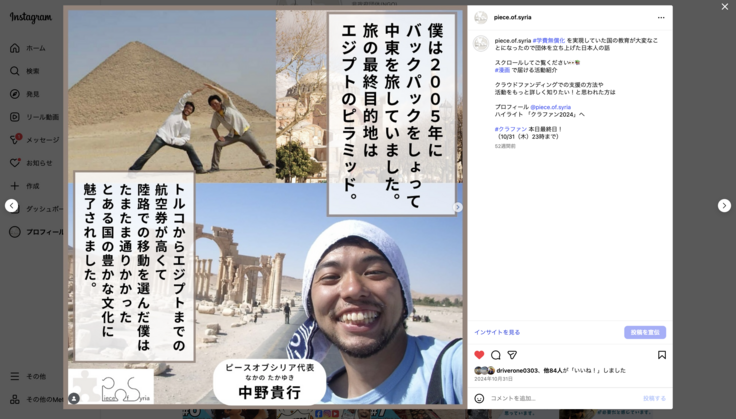Click インサイトを見る link

(497, 332)
